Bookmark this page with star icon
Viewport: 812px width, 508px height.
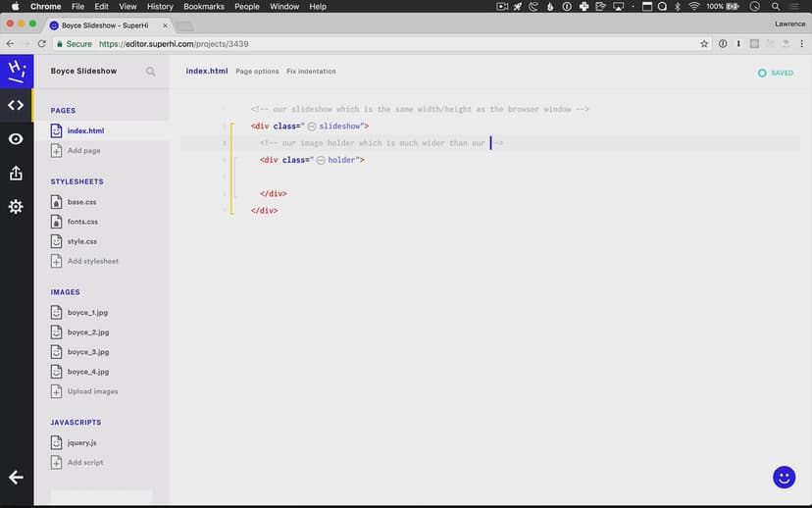(704, 44)
